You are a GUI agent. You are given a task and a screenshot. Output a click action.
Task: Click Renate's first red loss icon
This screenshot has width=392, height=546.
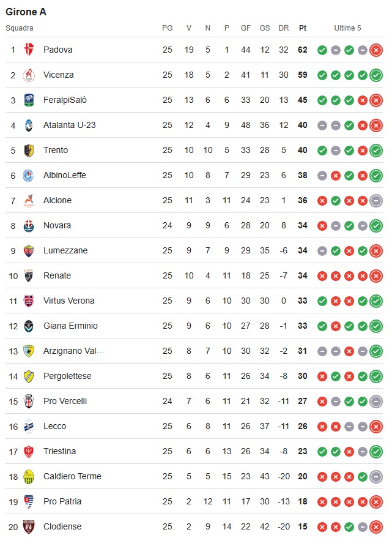click(322, 276)
